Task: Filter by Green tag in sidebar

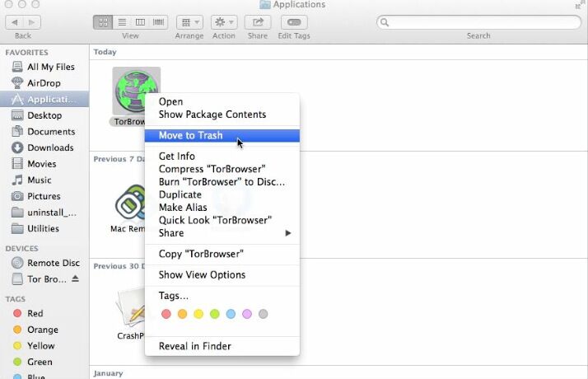Action: click(44, 362)
